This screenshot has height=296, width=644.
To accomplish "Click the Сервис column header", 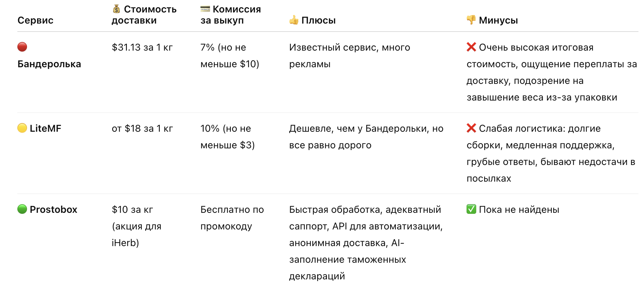I will point(35,20).
